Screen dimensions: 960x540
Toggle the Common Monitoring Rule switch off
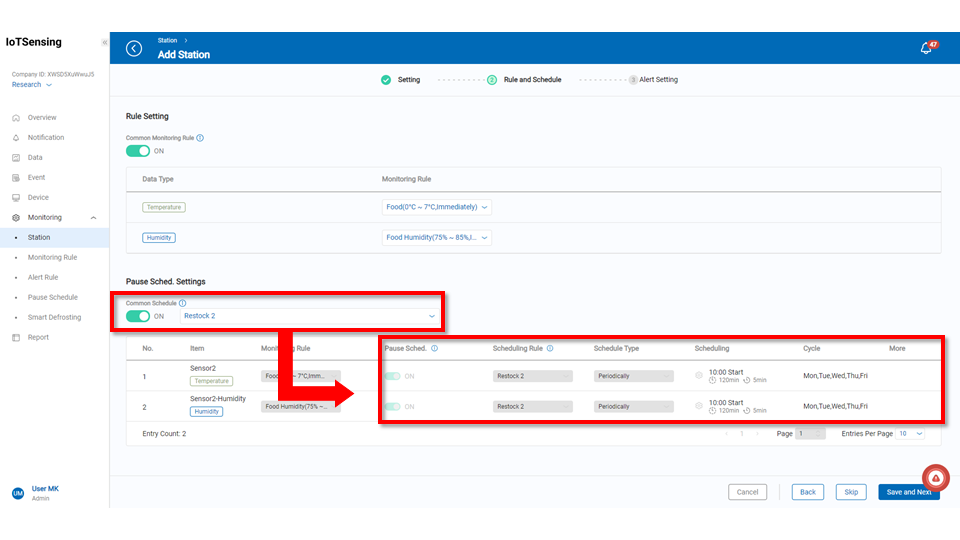pos(138,151)
